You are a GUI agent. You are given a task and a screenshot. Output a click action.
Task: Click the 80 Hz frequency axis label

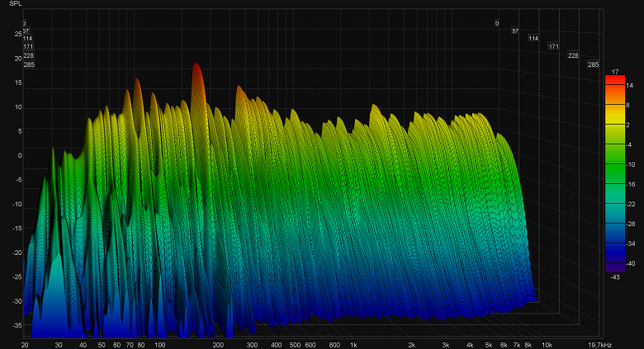(141, 345)
